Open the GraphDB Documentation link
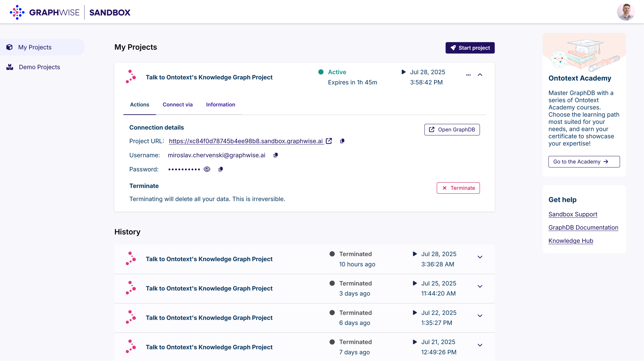The height and width of the screenshot is (361, 644). pos(583,228)
